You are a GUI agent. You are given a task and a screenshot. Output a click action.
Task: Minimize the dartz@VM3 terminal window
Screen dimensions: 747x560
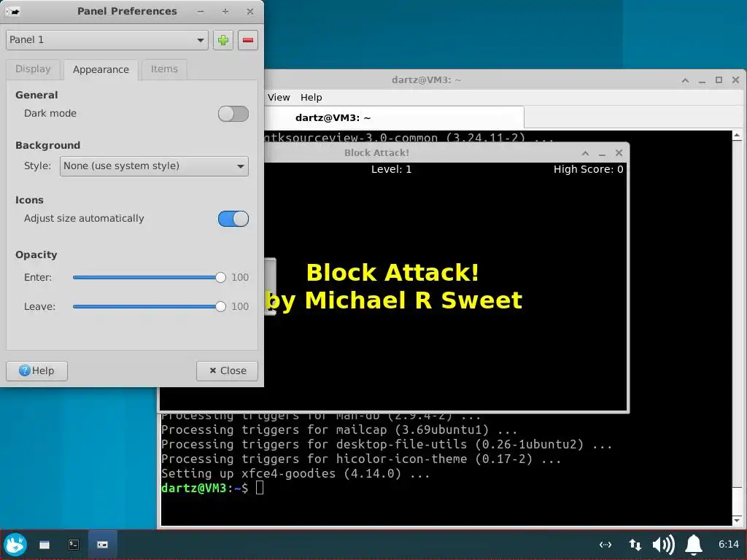point(702,80)
